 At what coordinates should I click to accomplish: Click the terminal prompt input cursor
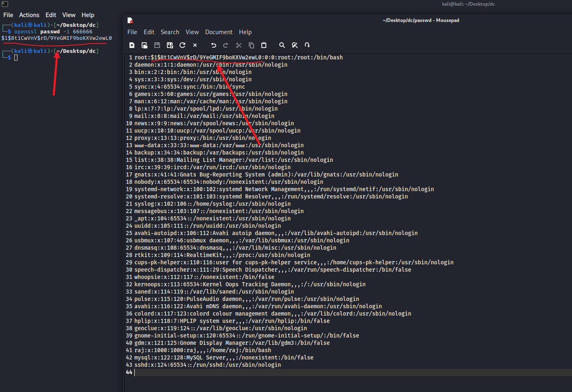click(16, 58)
